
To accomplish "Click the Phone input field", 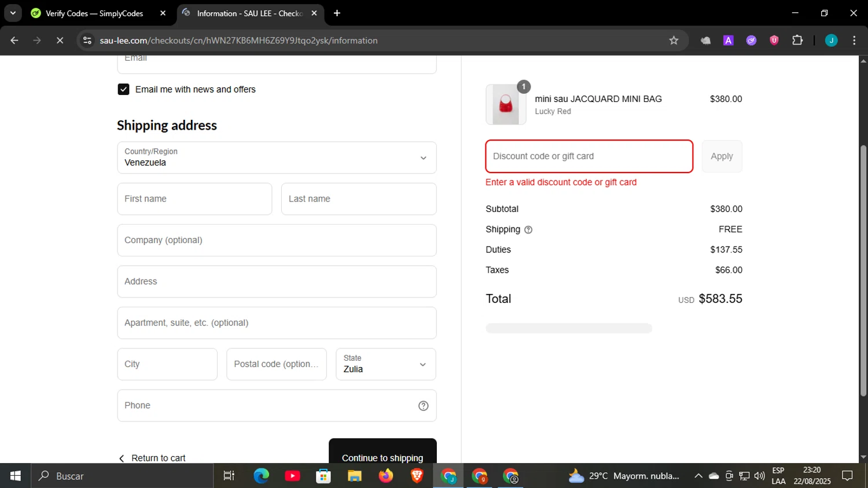I will click(x=277, y=405).
